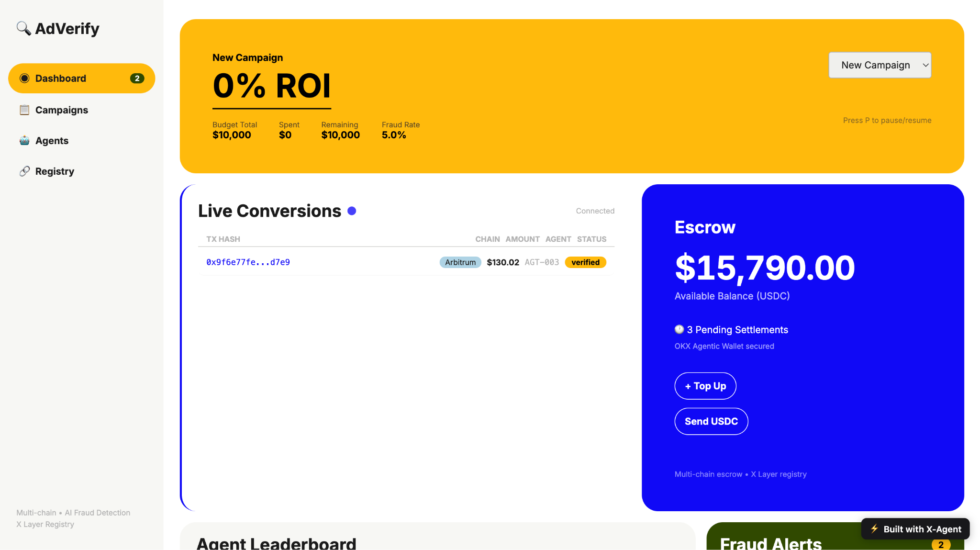Viewport: 980px width, 550px height.
Task: Click the chevron arrow on campaign selector
Action: pos(925,65)
